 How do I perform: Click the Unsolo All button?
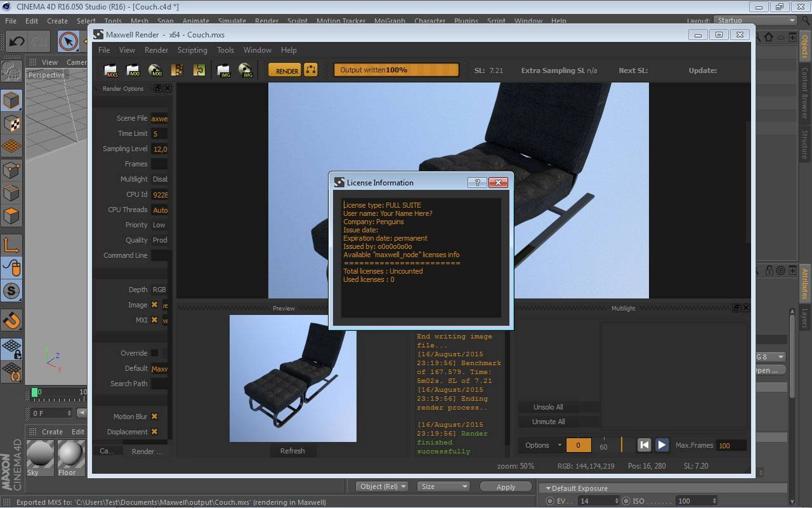(x=548, y=407)
